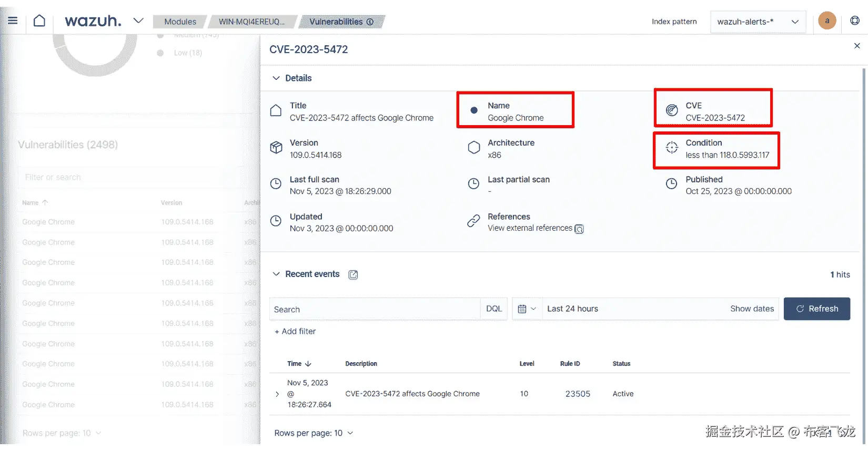Click 'less than 118.0.5993.117' condition value
The height and width of the screenshot is (451, 868).
[x=727, y=155]
